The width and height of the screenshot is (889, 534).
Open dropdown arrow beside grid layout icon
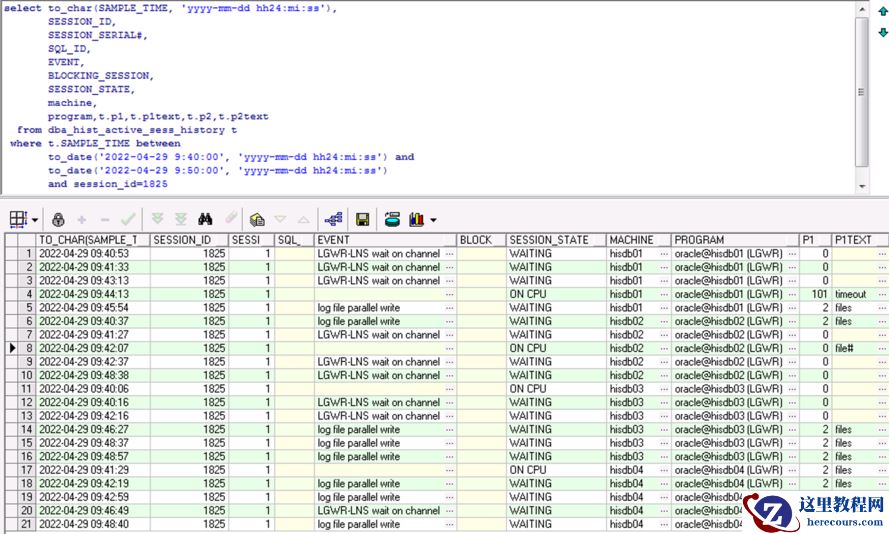35,220
